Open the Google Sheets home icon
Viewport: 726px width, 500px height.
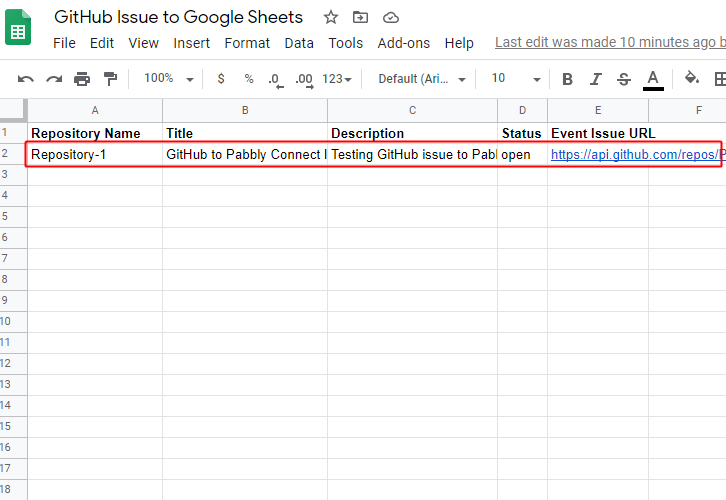pyautogui.click(x=18, y=28)
